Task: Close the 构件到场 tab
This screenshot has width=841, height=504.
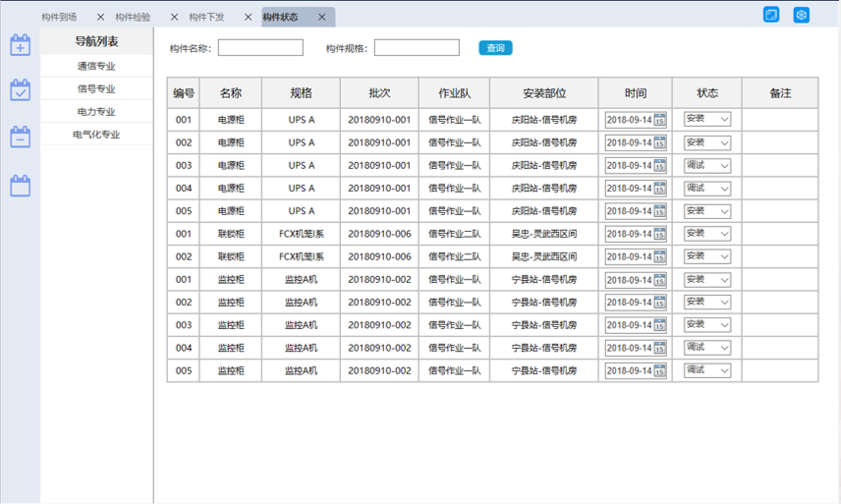Action: [100, 18]
